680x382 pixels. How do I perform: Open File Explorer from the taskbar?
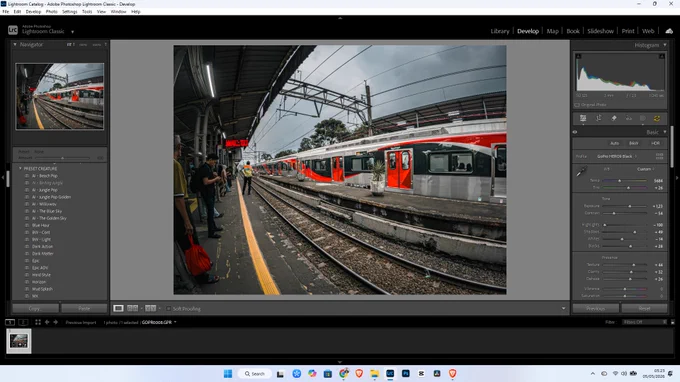[374, 373]
